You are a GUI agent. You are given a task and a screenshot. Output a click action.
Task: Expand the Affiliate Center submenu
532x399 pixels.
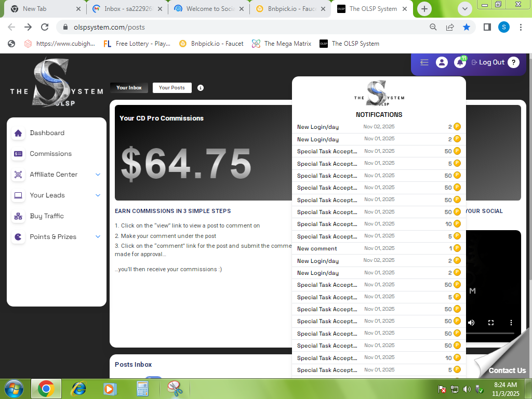pyautogui.click(x=98, y=175)
